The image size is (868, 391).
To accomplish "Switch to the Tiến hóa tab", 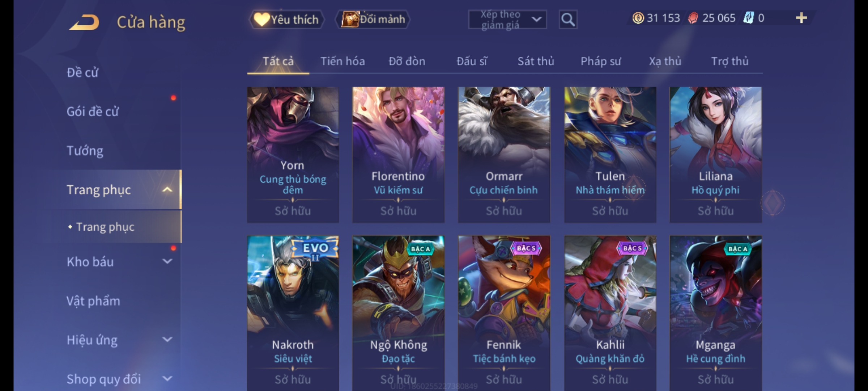I will tap(342, 61).
